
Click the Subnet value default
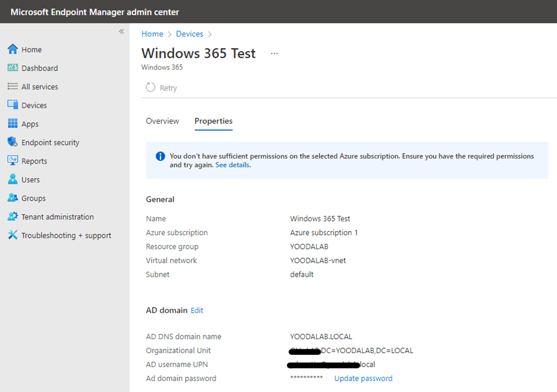click(x=302, y=274)
